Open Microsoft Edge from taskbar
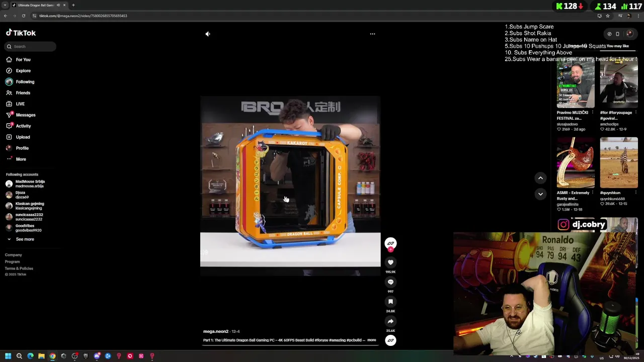The width and height of the screenshot is (644, 362). tap(30, 356)
